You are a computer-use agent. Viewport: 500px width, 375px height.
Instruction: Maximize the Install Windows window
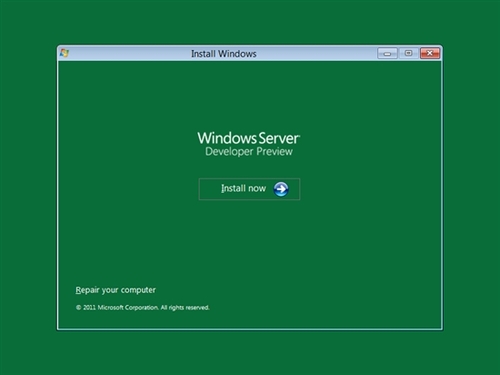click(x=408, y=53)
